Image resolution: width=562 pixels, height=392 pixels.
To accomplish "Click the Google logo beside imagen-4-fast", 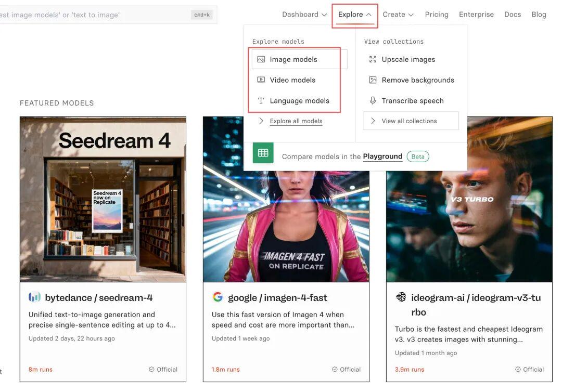I will tap(218, 297).
